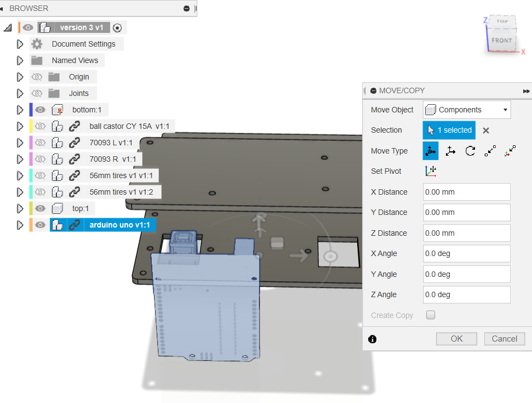Toggle visibility of the bottom:1 component

point(40,110)
